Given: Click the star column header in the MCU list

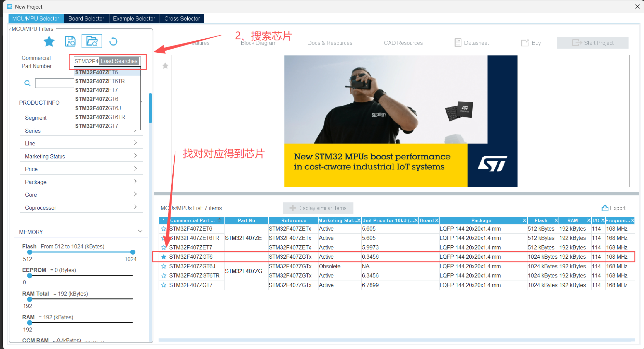Looking at the screenshot, I should (x=164, y=220).
